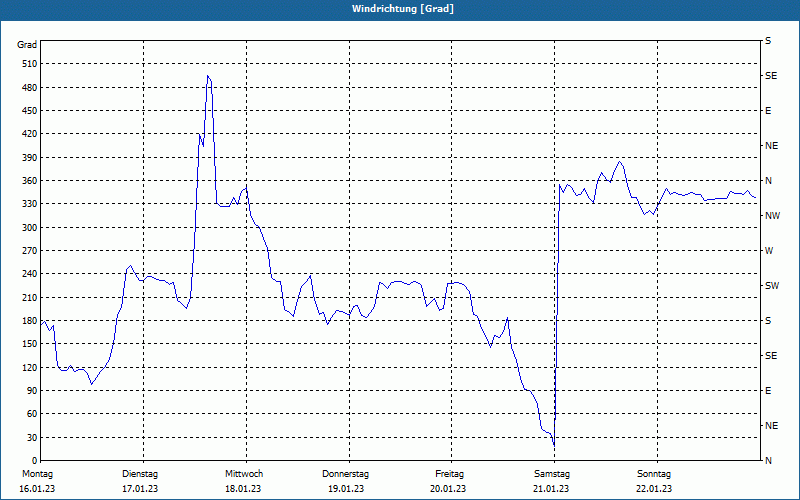Click the 'NE' compass label on the 390 gridline
The image size is (800, 500).
[771, 146]
